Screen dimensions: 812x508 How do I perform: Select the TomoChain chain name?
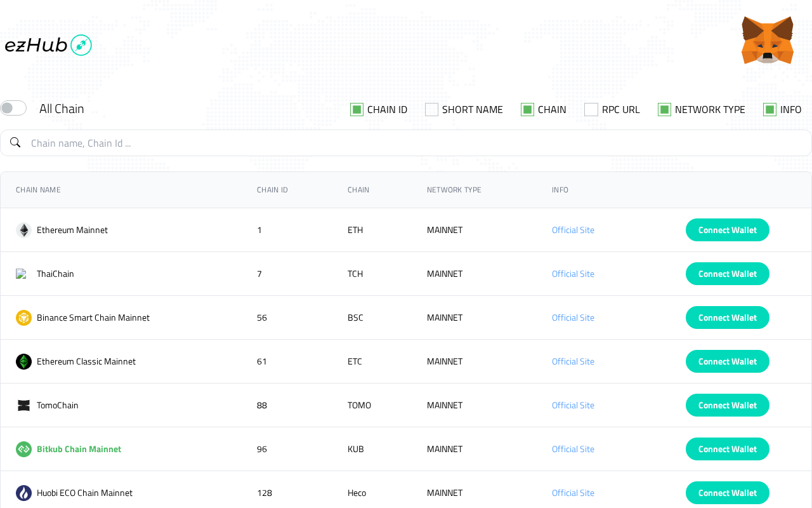pos(58,405)
